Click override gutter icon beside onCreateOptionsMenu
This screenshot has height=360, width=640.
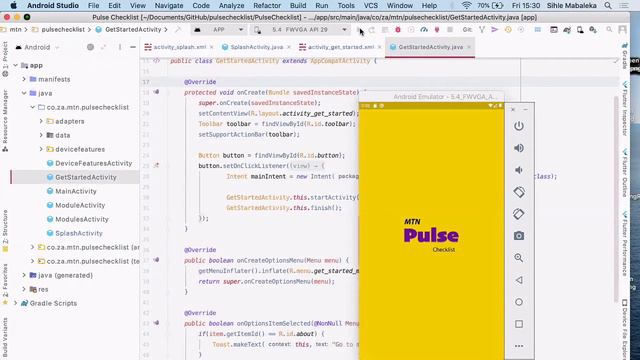156,260
